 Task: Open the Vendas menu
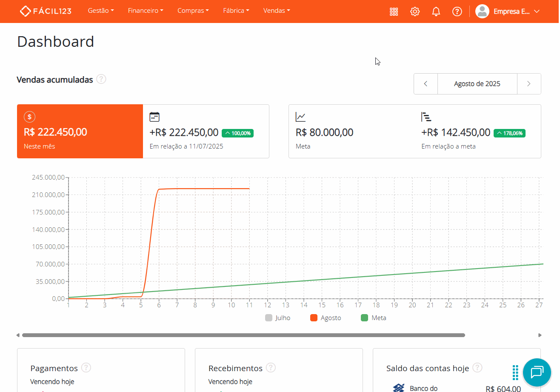tap(277, 11)
